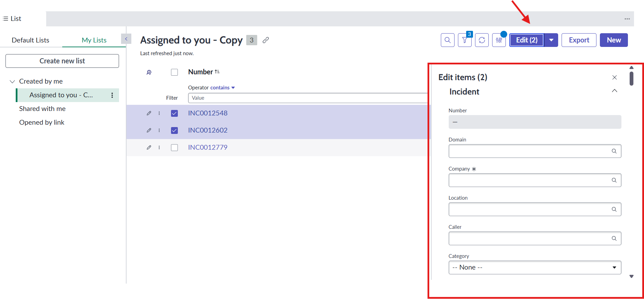
Task: Copy the list link via chain icon
Action: click(266, 40)
